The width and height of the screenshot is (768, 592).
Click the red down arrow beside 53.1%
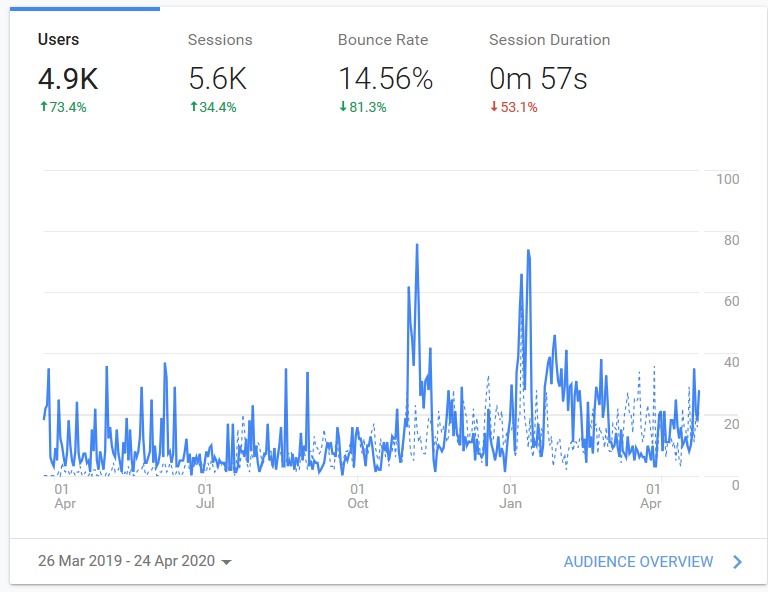(x=494, y=107)
